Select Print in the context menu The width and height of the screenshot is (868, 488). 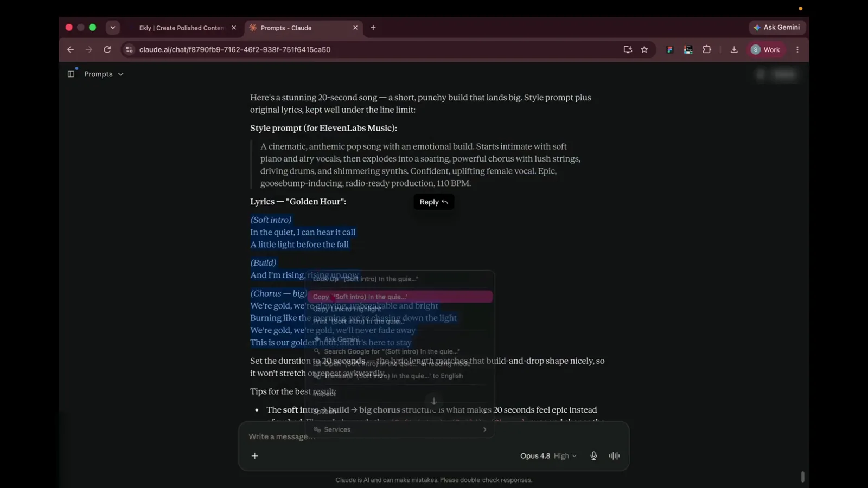pyautogui.click(x=400, y=321)
